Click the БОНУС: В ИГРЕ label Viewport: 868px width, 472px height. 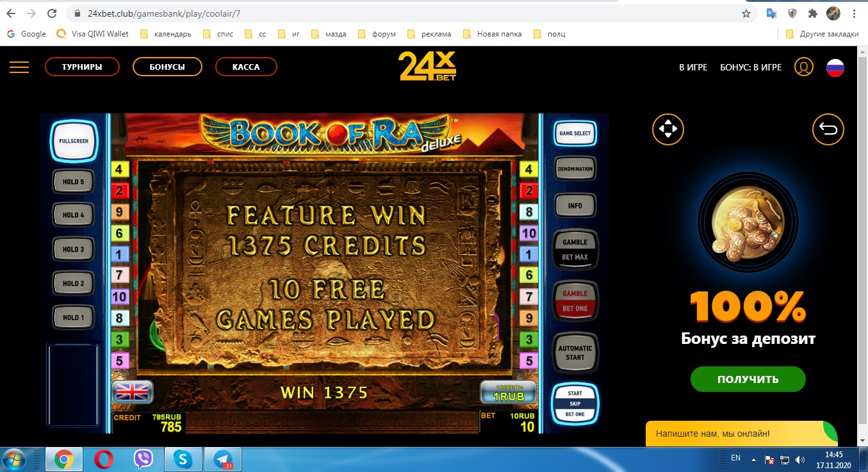point(751,67)
